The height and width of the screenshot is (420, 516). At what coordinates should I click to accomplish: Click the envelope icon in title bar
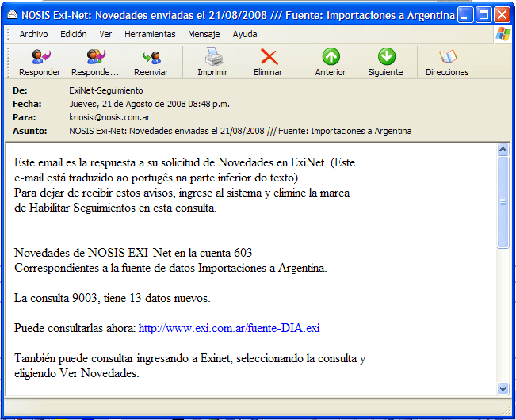(x=12, y=15)
